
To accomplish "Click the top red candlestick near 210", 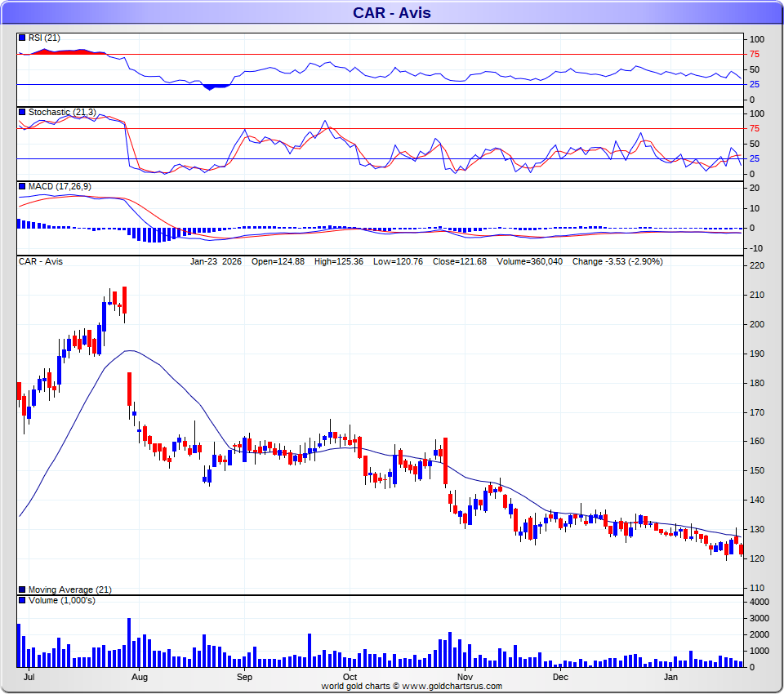I will tap(125, 300).
